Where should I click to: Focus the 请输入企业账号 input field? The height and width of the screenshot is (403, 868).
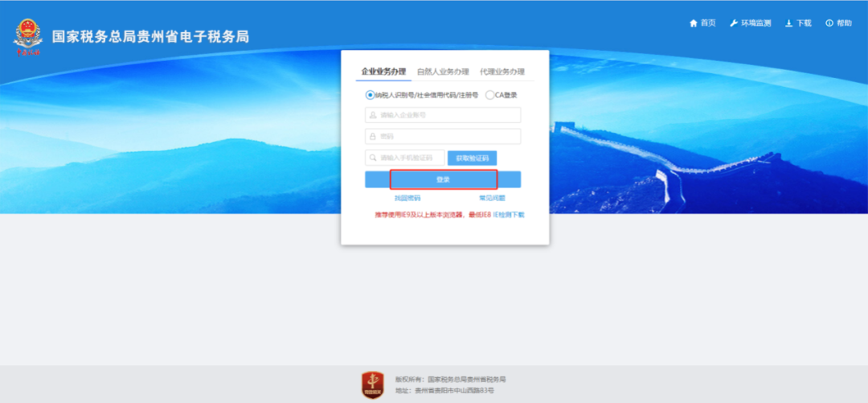[x=443, y=115]
